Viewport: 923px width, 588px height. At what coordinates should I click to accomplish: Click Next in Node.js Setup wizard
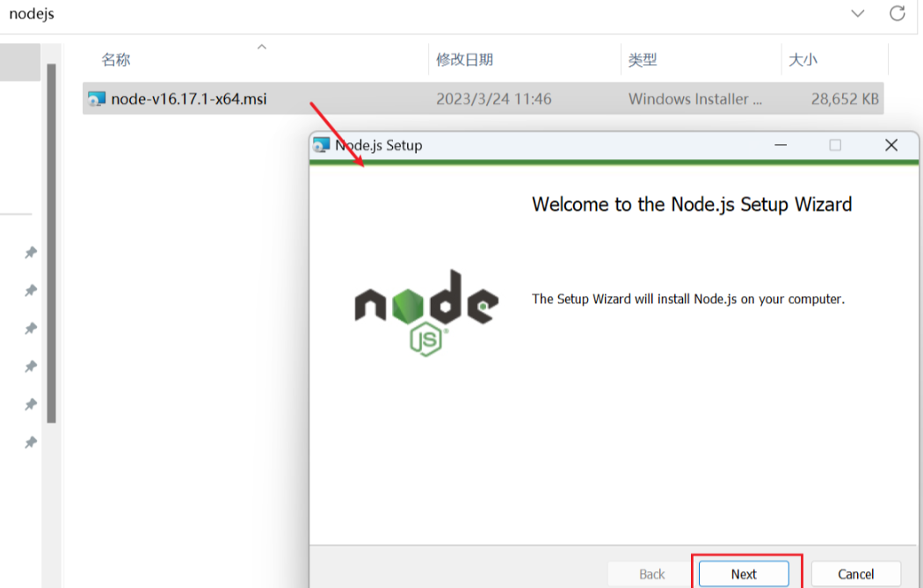[744, 574]
